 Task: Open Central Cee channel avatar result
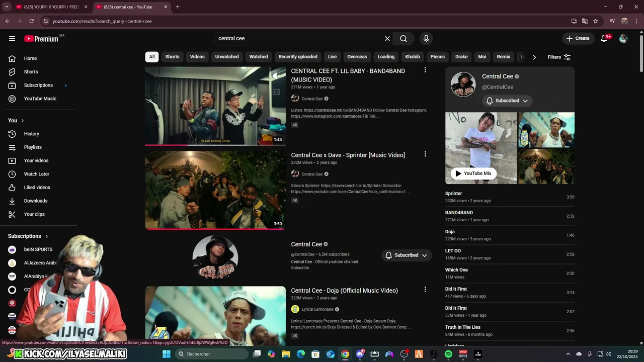(215, 257)
